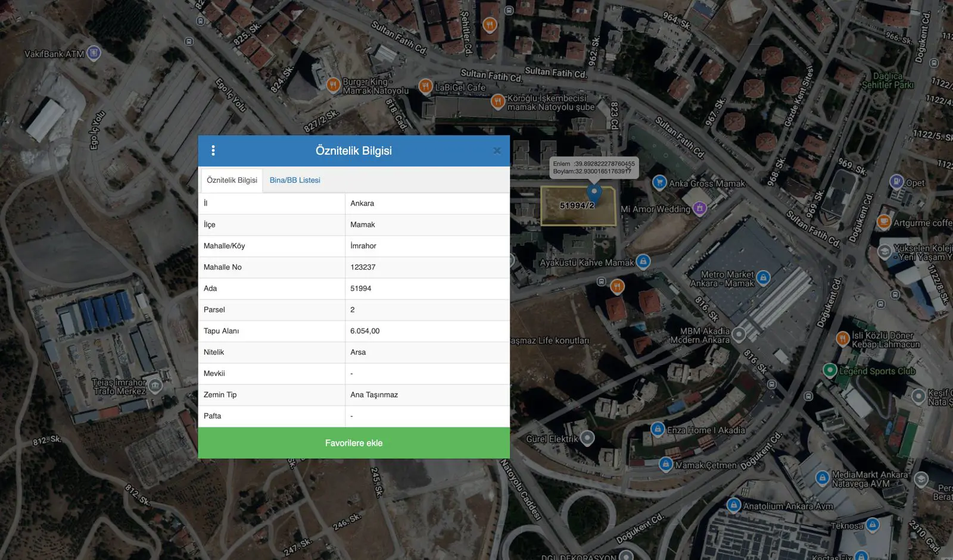Click the Anatolium Ankara Avm marker
Screen dimensions: 953x560
coord(734,505)
